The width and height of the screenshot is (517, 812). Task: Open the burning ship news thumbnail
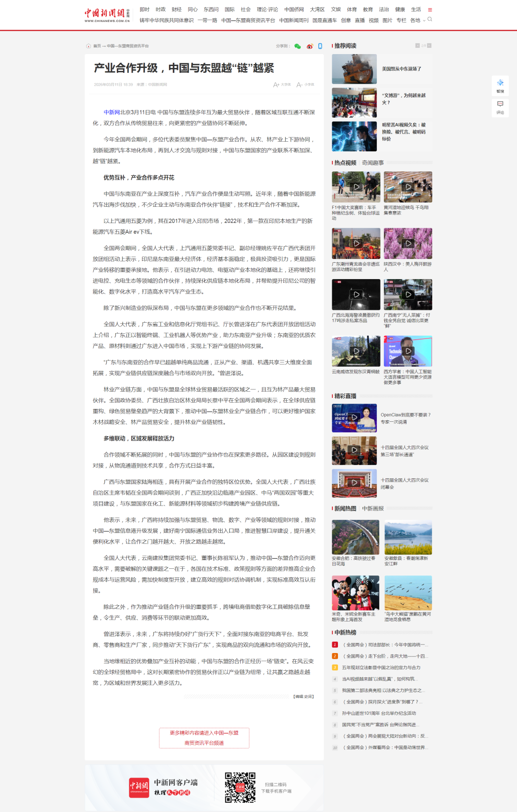[354, 69]
